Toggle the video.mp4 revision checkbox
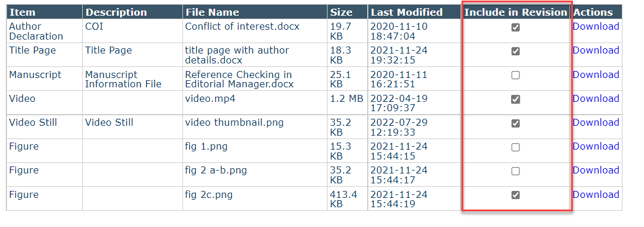Viewport: 644px width, 227px height. 515,100
